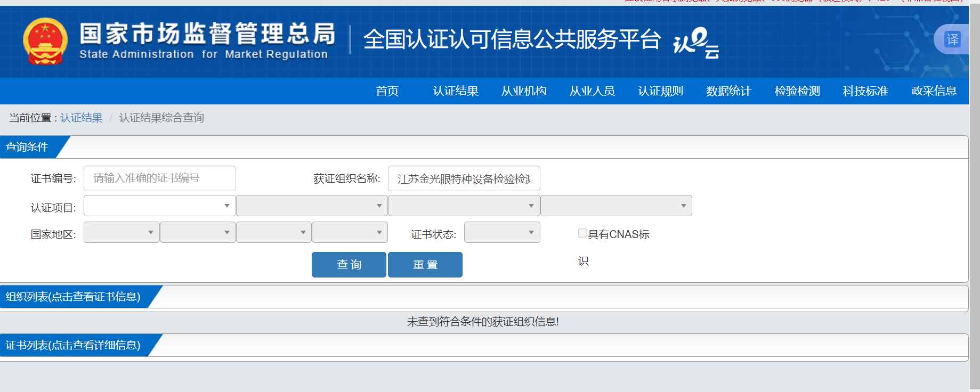980x392 pixels.
Task: Click the translate icon in the header
Action: [952, 39]
